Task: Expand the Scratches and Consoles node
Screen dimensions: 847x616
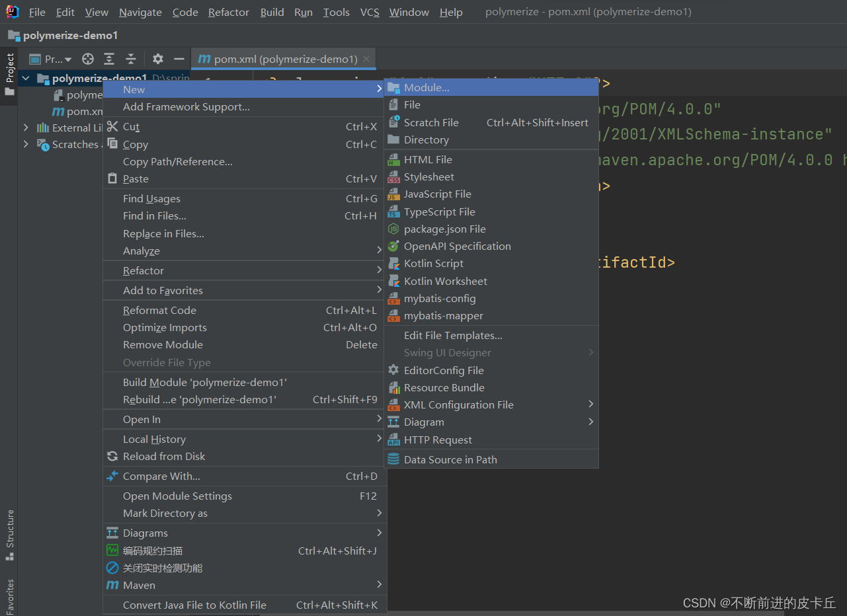Action: [26, 144]
